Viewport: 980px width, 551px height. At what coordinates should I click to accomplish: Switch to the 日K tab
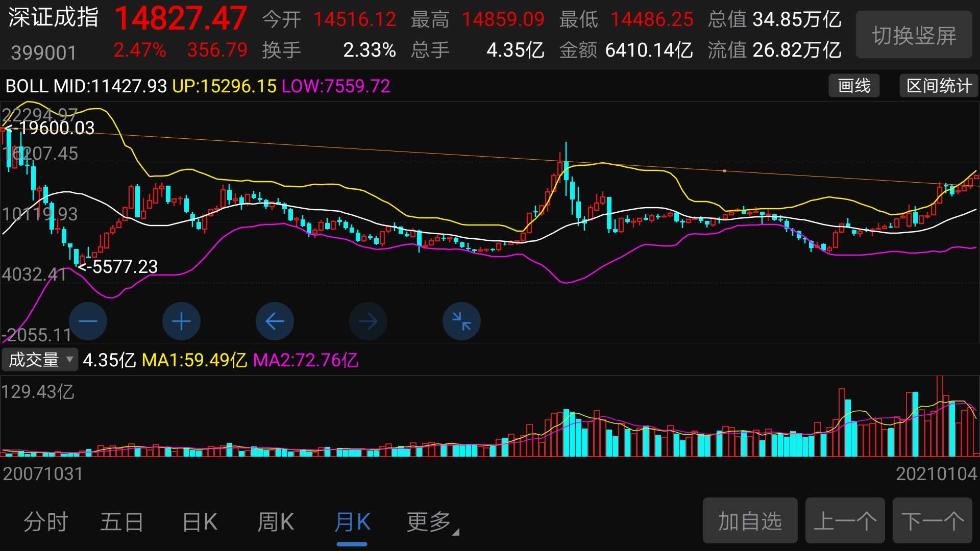[x=200, y=522]
